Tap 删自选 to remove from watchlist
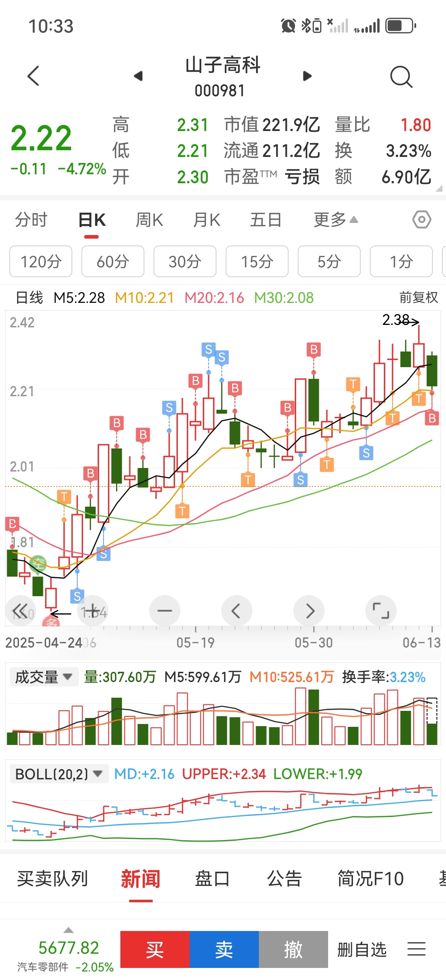 click(361, 949)
